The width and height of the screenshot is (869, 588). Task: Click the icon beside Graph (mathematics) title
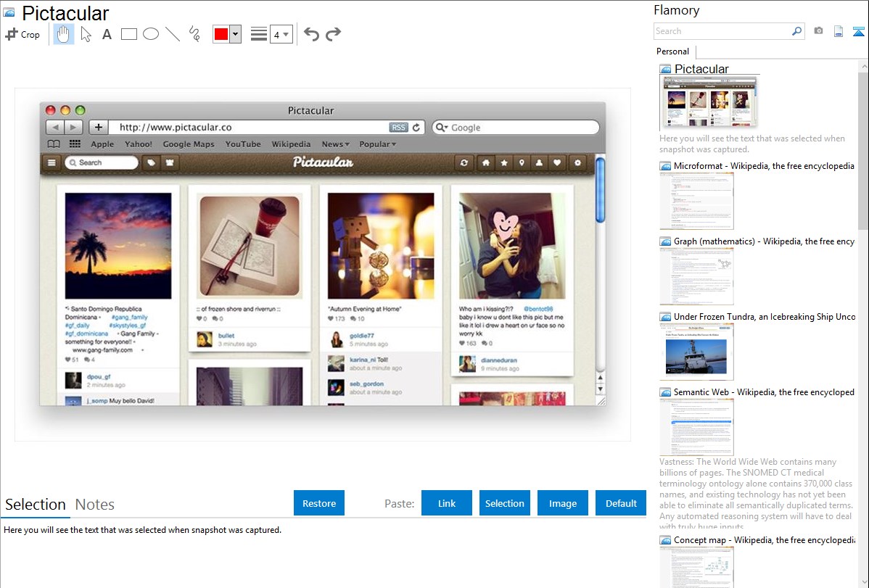point(665,241)
